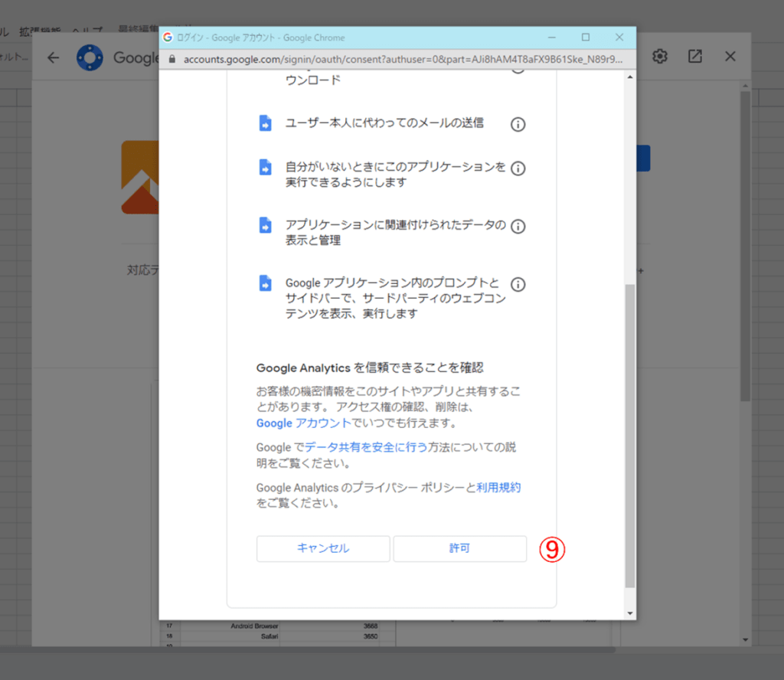Go back using the left arrow icon
Screen dimensions: 784x680
point(53,57)
